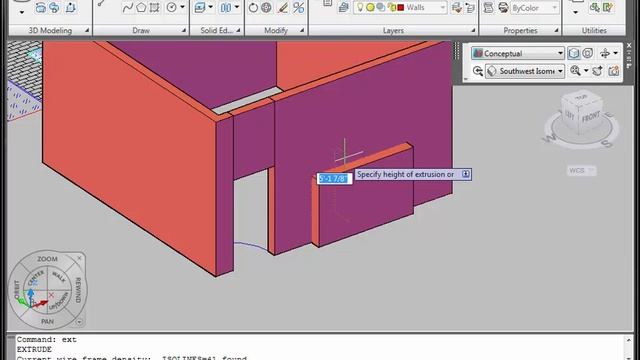Open the circle tool dropdown arrow
This screenshot has height=360, width=640.
[182, 7]
